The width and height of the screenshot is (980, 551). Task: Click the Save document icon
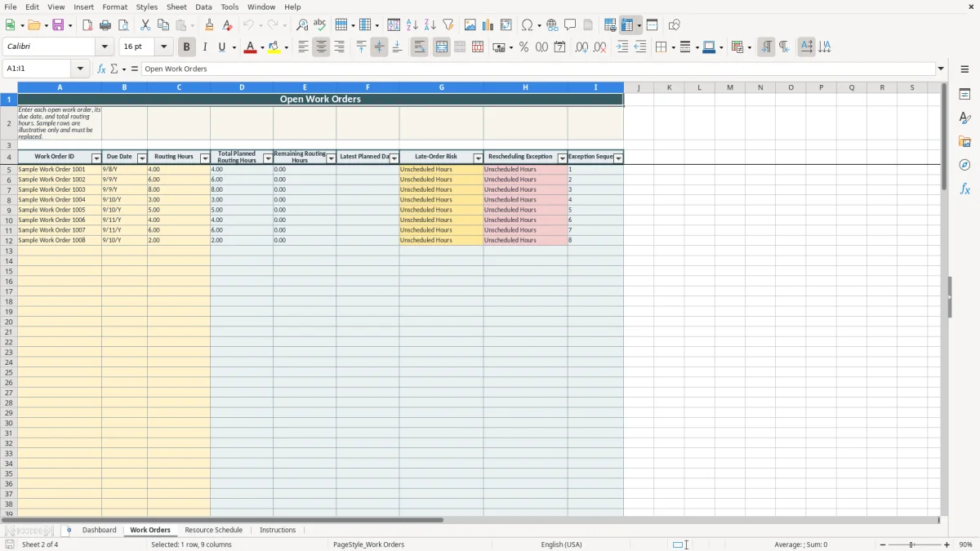coord(58,25)
